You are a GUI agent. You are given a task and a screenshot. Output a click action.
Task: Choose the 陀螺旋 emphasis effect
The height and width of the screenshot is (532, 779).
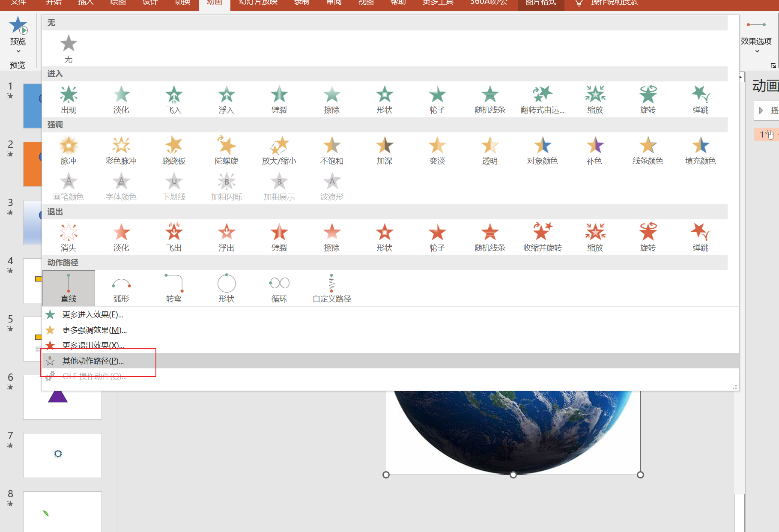tap(227, 150)
